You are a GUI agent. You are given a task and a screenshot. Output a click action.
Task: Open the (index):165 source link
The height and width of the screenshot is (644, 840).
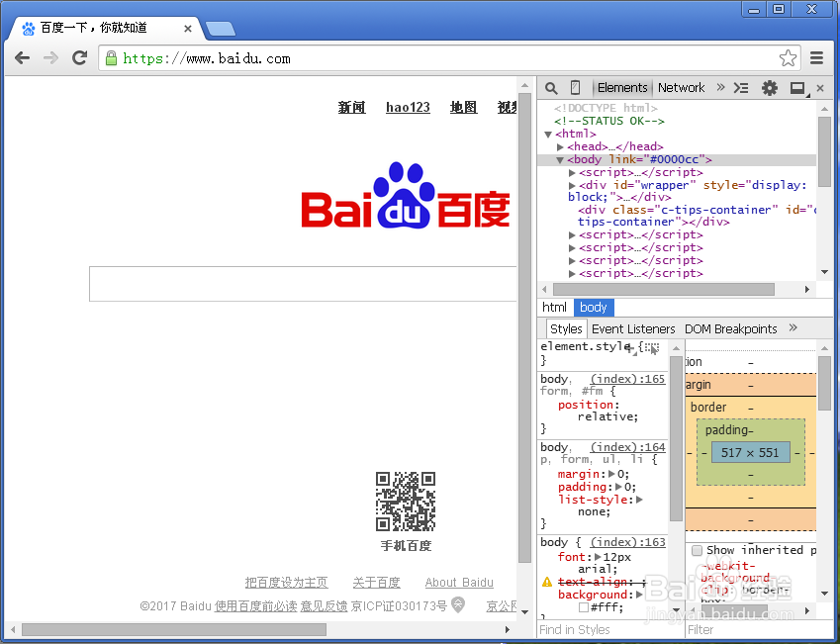(x=627, y=379)
